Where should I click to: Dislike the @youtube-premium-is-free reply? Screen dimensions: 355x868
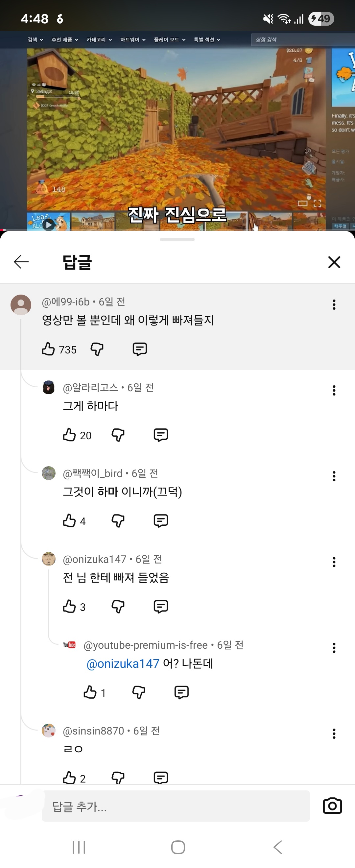coord(139,692)
